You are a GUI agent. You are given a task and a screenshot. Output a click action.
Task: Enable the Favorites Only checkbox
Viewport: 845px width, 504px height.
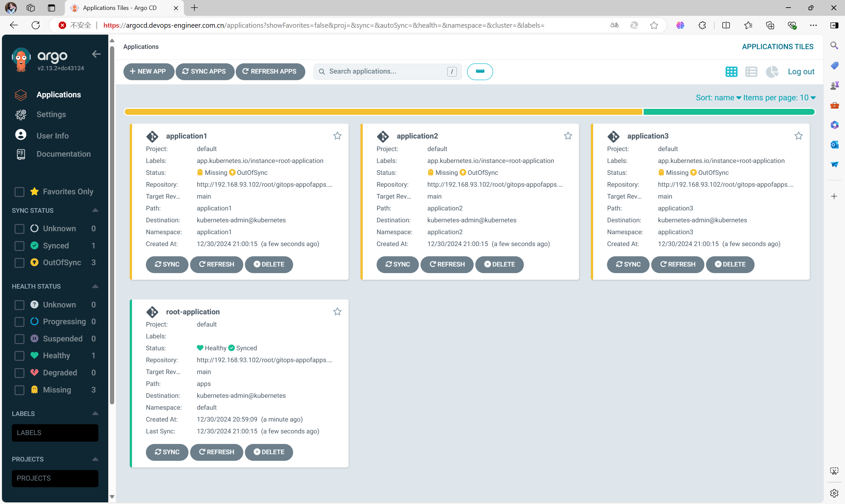coord(19,192)
